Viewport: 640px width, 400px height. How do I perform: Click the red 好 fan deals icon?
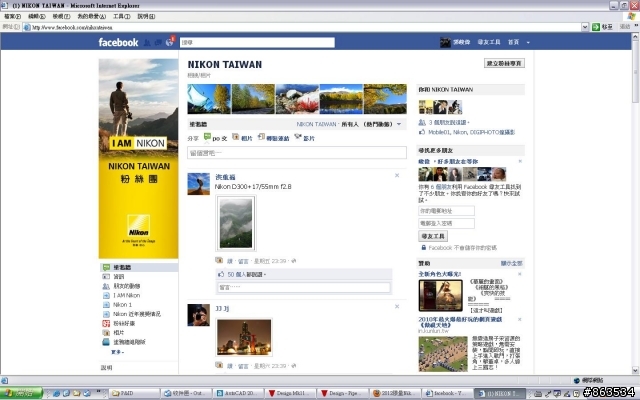106,323
